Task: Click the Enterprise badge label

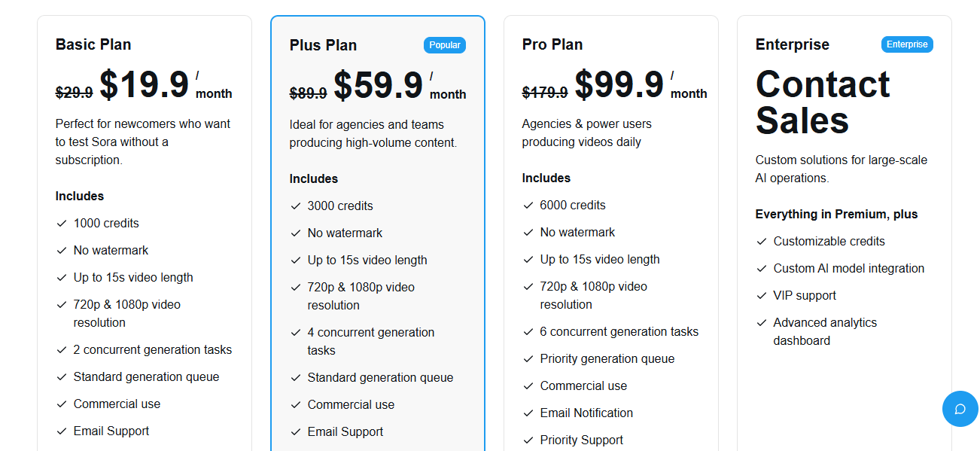Action: tap(907, 44)
